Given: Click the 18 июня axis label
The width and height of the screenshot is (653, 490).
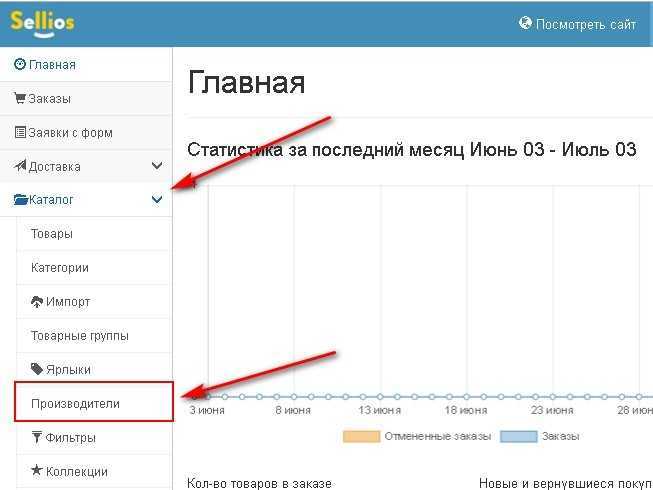Looking at the screenshot, I should coord(466,410).
